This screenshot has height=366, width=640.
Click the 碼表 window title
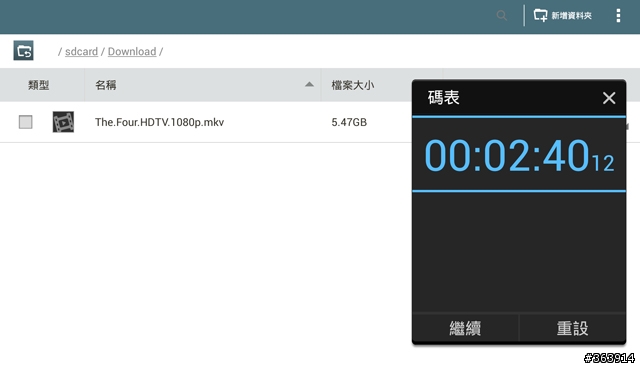[444, 98]
